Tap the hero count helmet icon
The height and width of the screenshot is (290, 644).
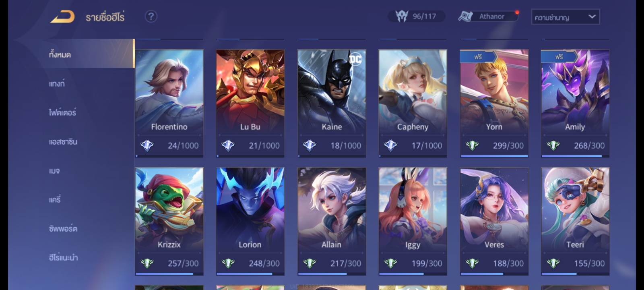pyautogui.click(x=402, y=16)
